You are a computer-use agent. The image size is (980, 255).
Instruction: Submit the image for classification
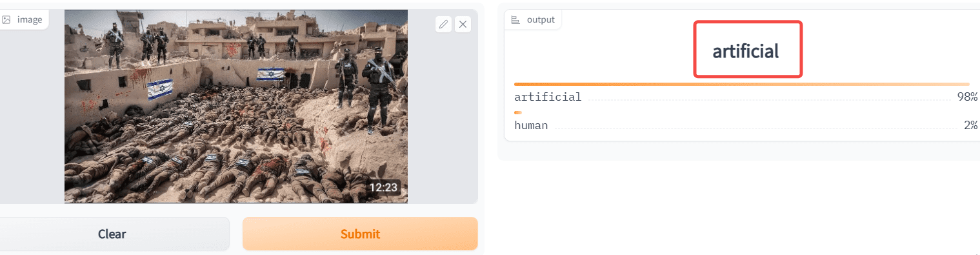(360, 234)
